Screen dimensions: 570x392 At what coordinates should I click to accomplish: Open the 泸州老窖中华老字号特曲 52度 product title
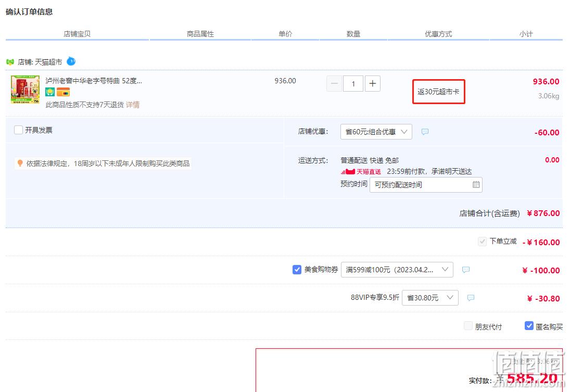point(94,81)
